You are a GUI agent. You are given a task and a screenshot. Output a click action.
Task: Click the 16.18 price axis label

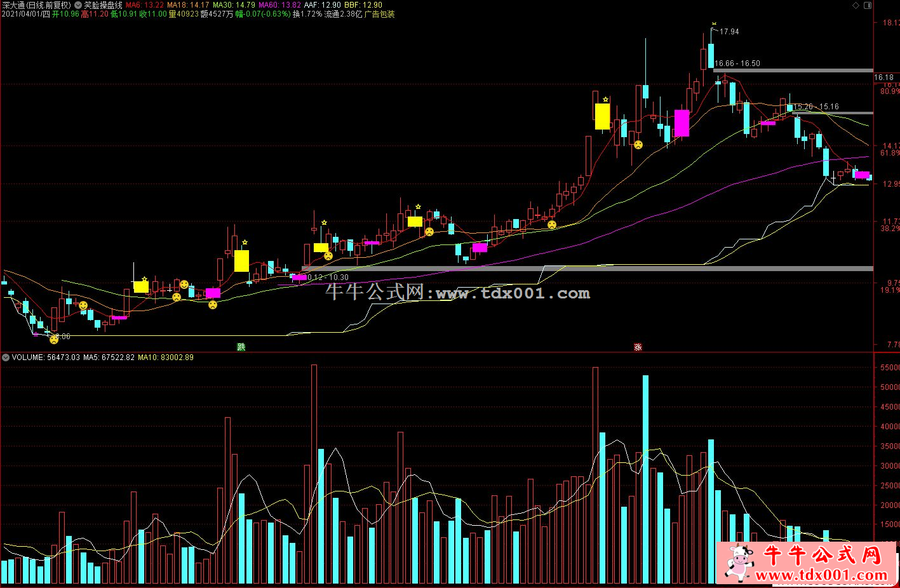coord(883,77)
